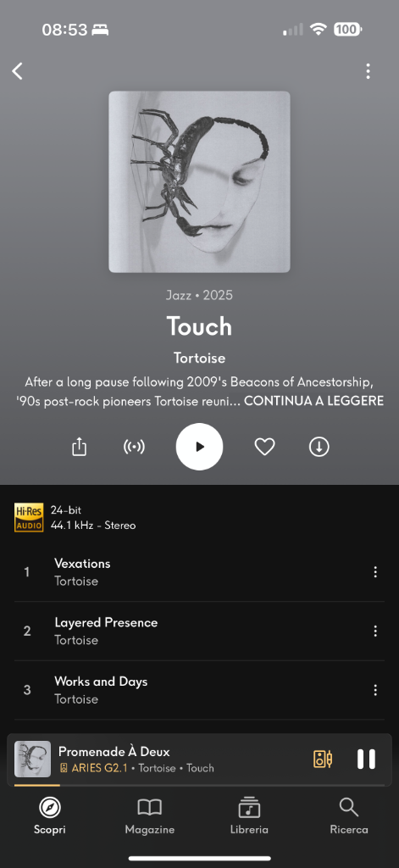Screen dimensions: 399x868
Task: Open the album options three-dot menu
Action: pyautogui.click(x=368, y=71)
